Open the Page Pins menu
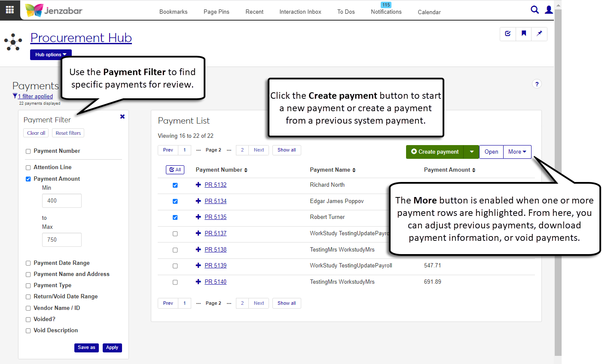602x364 pixels. 217,12
